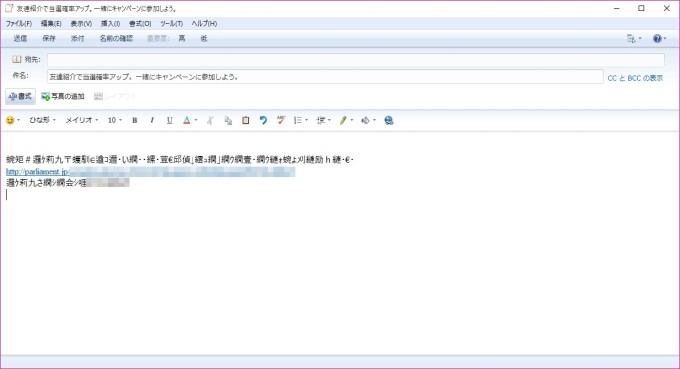
Task: Toggle underline text formatting
Action: coord(170,121)
